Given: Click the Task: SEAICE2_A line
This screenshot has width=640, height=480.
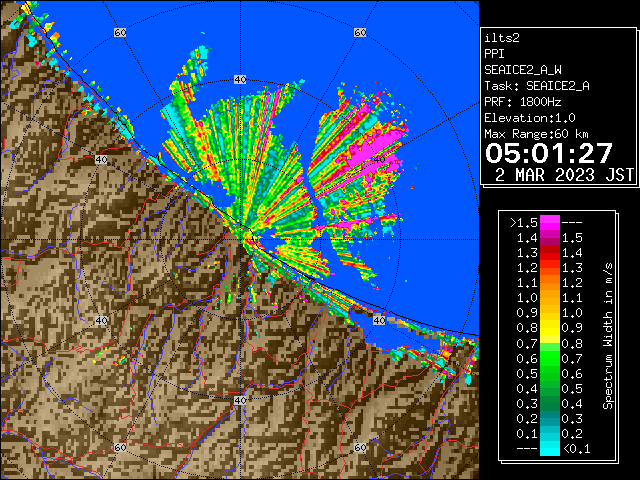Looking at the screenshot, I should point(537,86).
